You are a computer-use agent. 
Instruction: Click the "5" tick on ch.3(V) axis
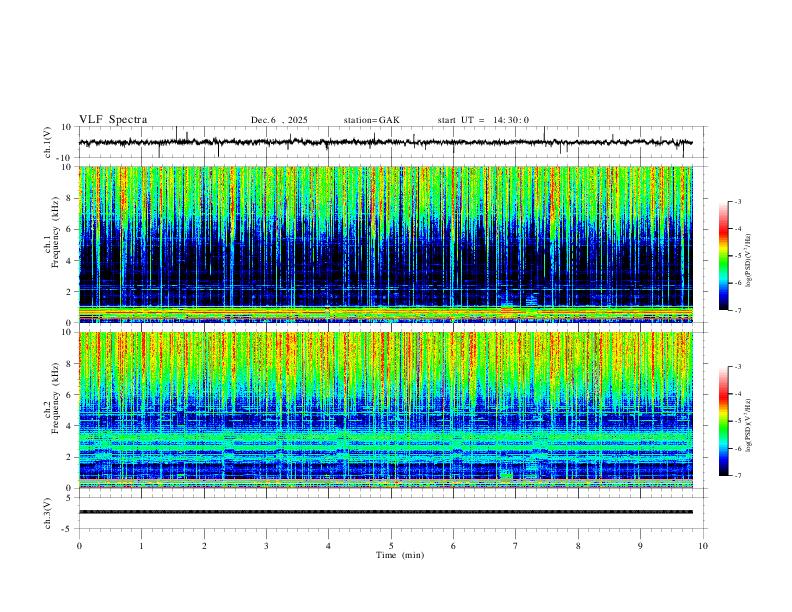[x=70, y=497]
